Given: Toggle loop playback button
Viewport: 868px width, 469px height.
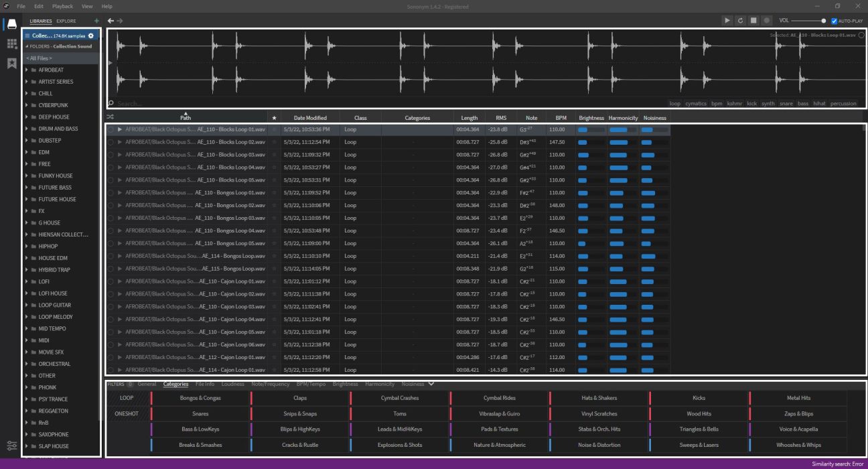Looking at the screenshot, I should tap(740, 21).
